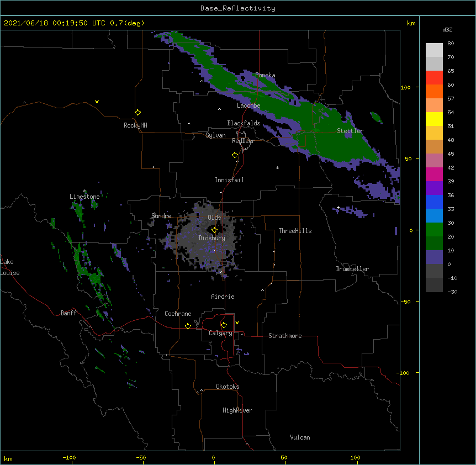Click the yellow diamond marker above RockyMH
This screenshot has width=476, height=465.
tap(138, 113)
